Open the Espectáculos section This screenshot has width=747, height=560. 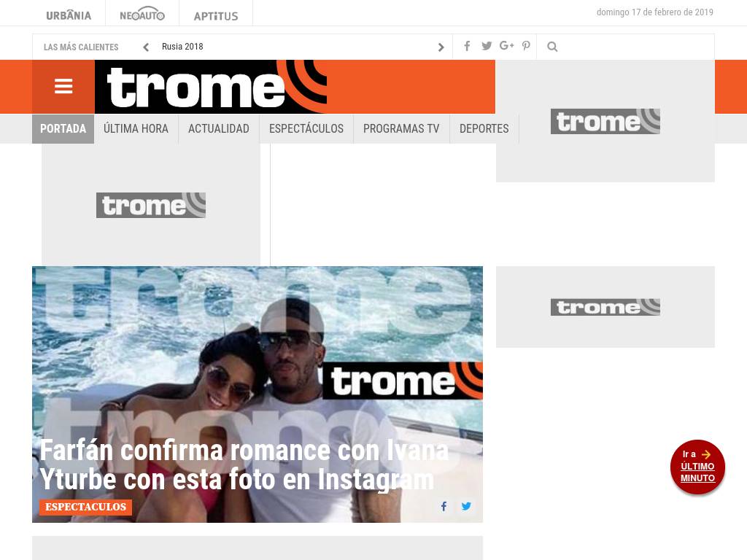click(x=306, y=128)
